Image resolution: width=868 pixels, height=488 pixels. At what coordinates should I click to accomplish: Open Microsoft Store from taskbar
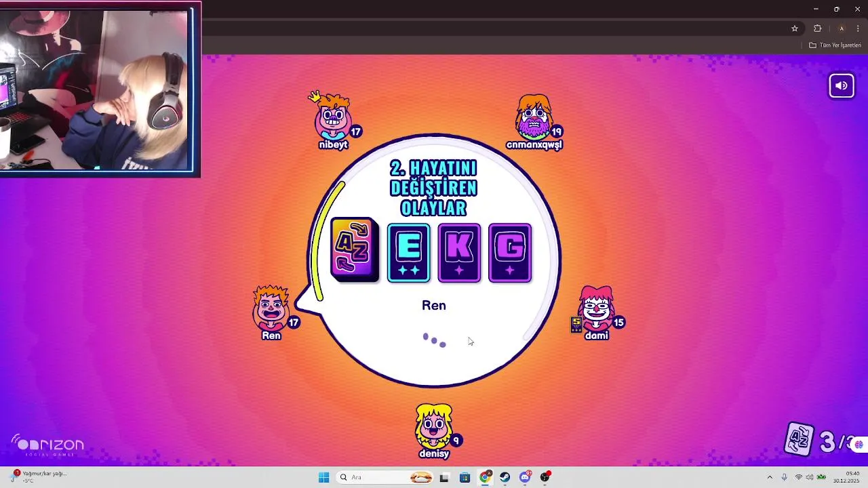pyautogui.click(x=465, y=477)
